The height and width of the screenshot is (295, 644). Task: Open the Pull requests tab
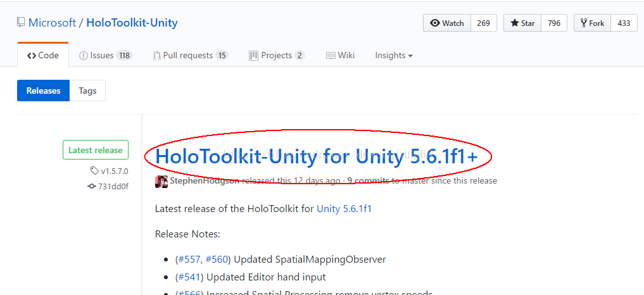pyautogui.click(x=190, y=55)
